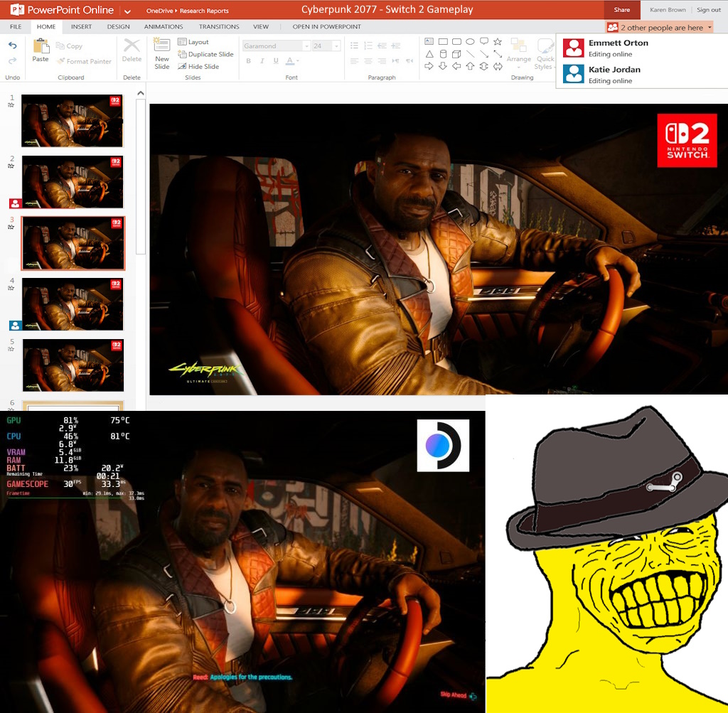Insert a rounded rectangle shape

click(456, 41)
